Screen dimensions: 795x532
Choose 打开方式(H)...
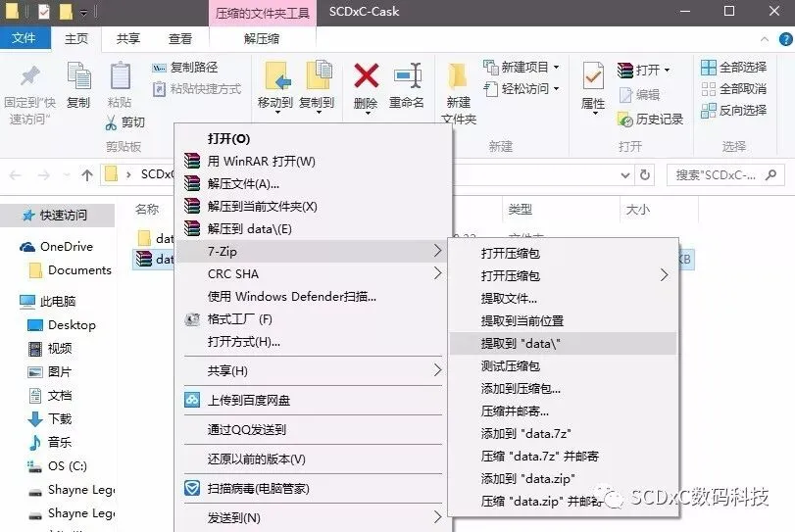[x=313, y=342]
